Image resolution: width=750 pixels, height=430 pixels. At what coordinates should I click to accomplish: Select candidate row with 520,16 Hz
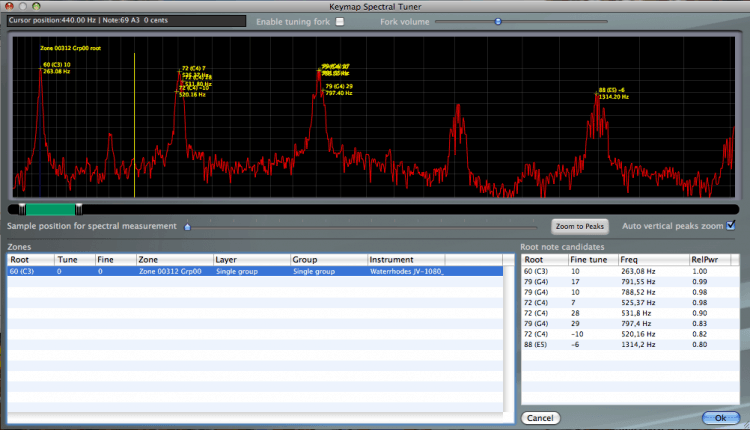point(630,334)
